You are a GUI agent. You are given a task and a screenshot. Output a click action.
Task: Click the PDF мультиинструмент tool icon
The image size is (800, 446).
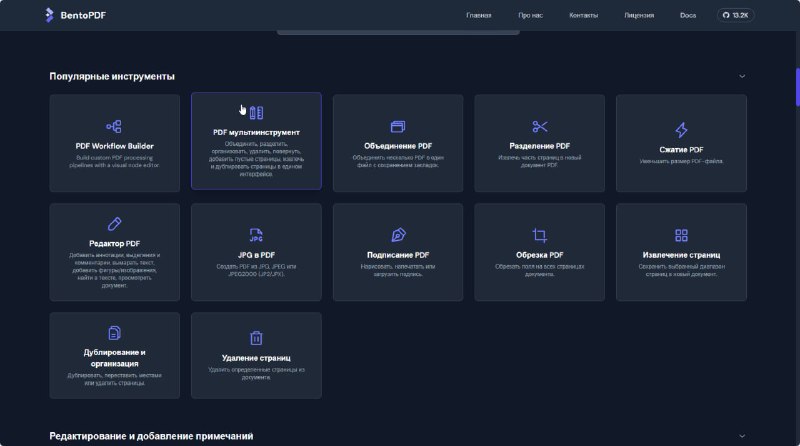pos(256,112)
